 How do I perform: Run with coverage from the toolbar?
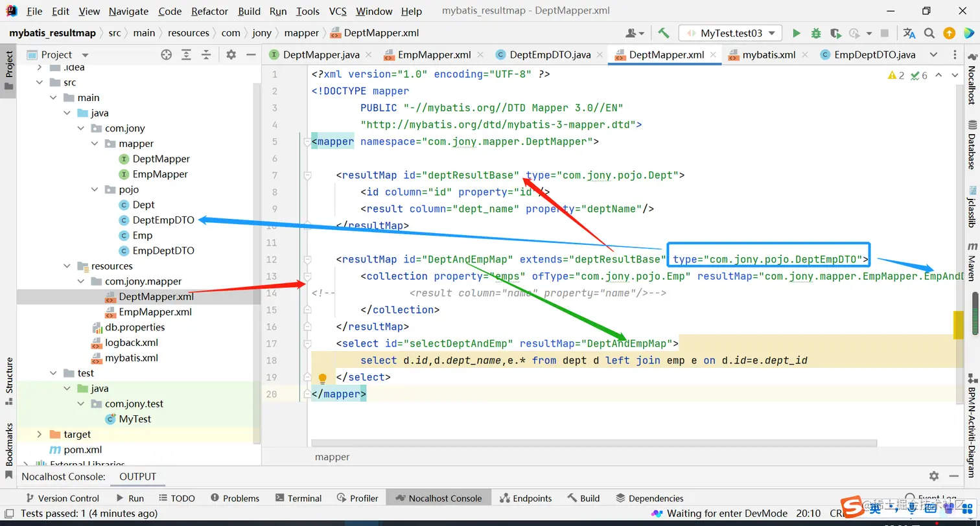point(835,33)
